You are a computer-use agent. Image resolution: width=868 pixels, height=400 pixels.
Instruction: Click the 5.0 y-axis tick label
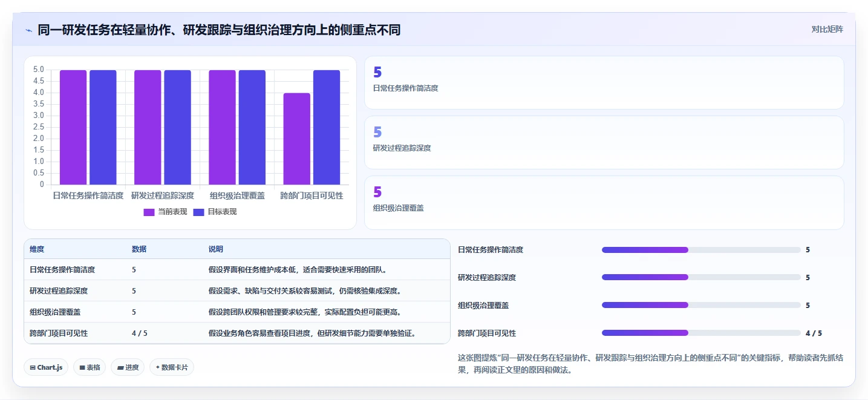tap(38, 70)
